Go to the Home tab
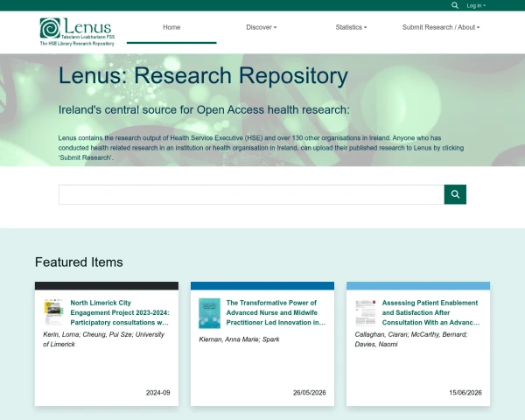 pyautogui.click(x=171, y=27)
